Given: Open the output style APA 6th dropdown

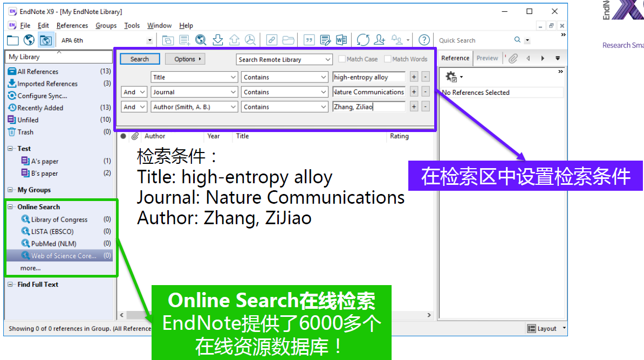Looking at the screenshot, I should click(149, 40).
